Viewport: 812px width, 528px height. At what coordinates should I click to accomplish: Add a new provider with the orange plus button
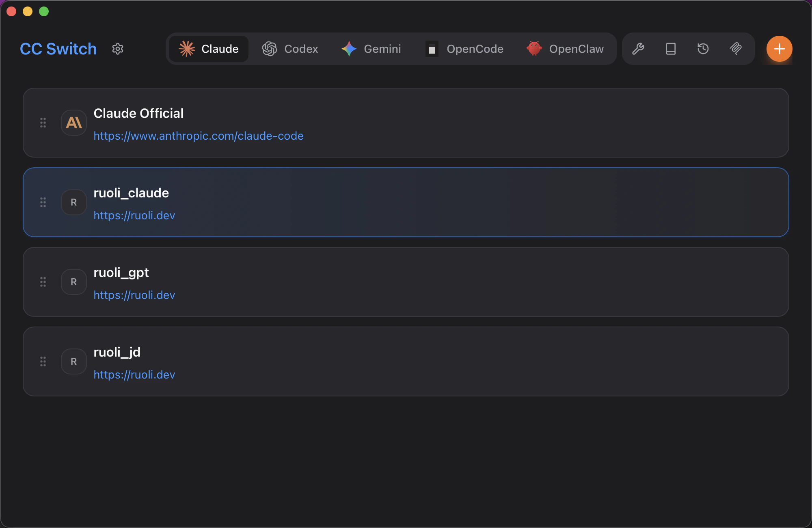click(779, 49)
